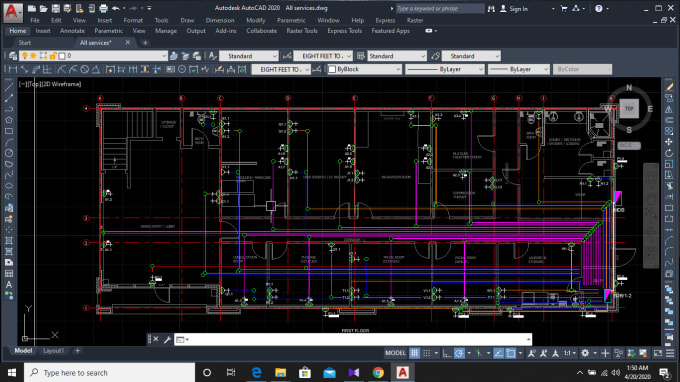Select the Ordinate dimension tool
This screenshot has width=680, height=382.
(47, 69)
